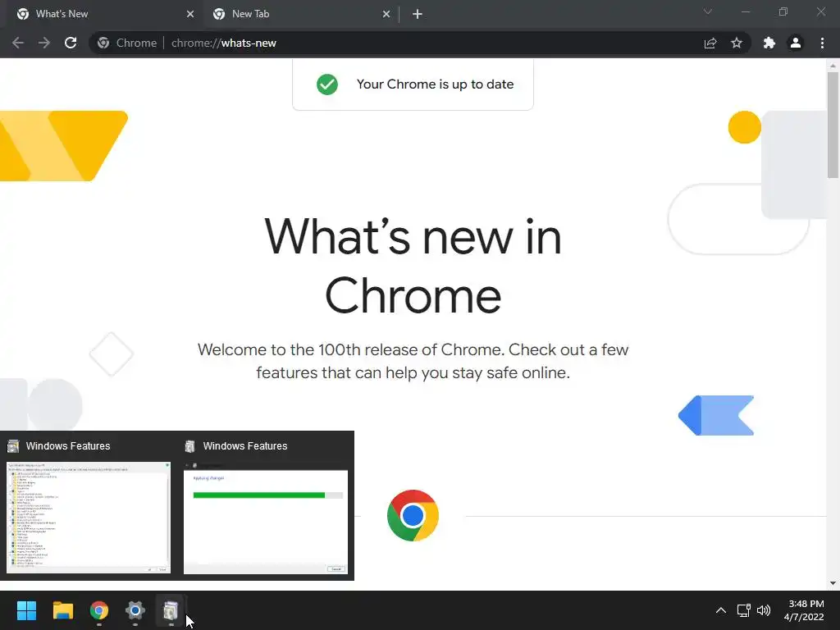Click the Chrome site info chip
Screen dimensions: 840x630
[127, 43]
